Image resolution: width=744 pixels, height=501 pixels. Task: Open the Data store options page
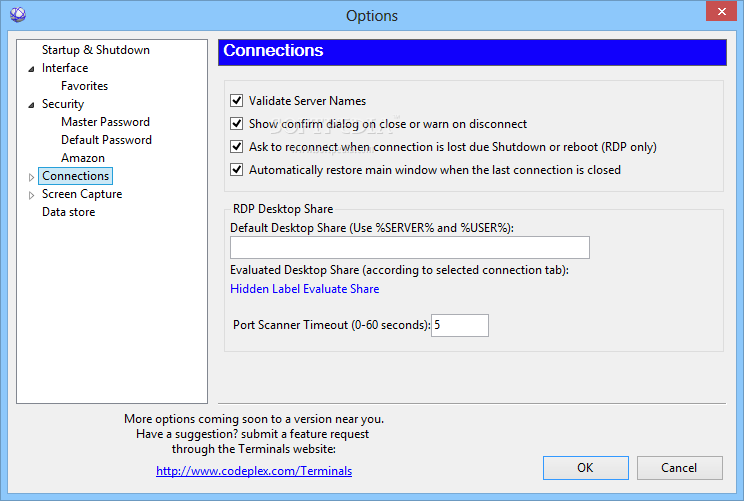[69, 212]
